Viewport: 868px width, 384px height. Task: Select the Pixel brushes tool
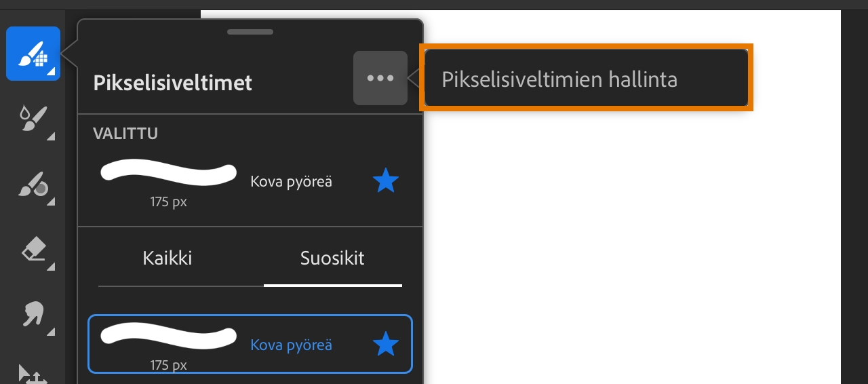pyautogui.click(x=33, y=53)
